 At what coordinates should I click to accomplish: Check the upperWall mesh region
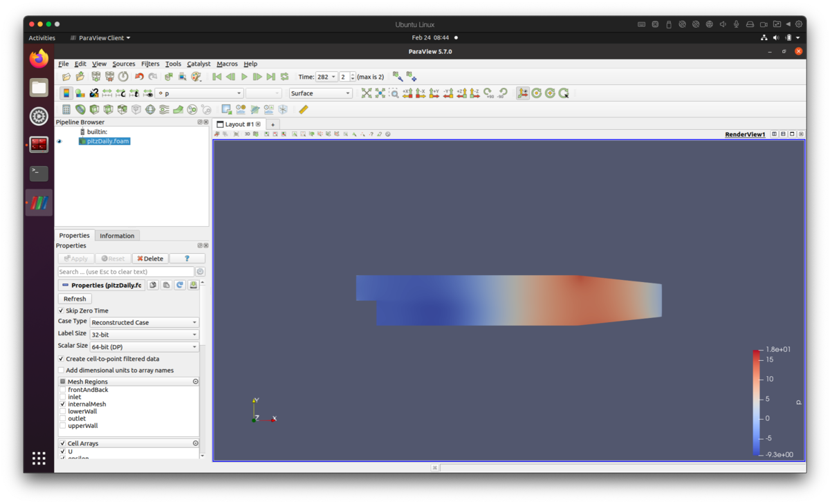(63, 426)
